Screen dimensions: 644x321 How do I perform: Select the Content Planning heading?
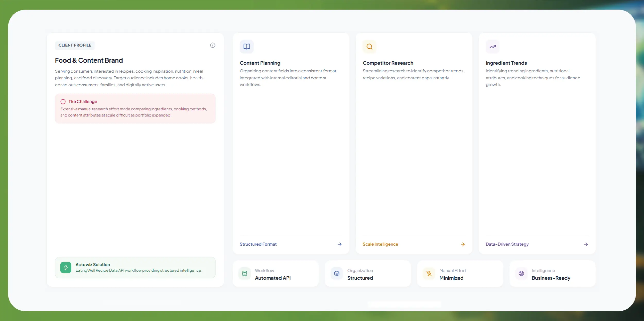tap(260, 63)
